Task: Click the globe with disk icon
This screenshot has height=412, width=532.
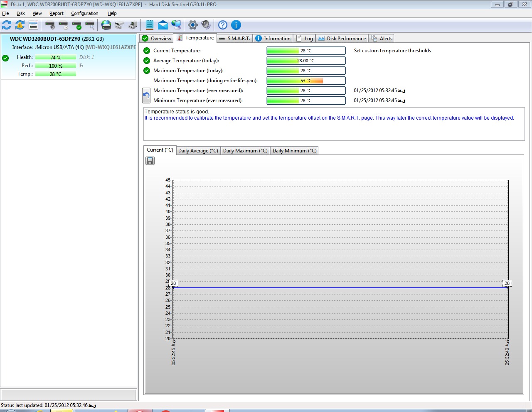Action: click(106, 25)
